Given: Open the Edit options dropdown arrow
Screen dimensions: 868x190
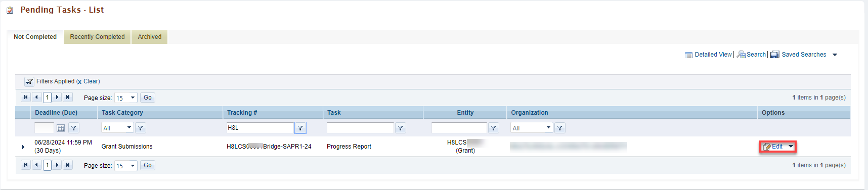Looking at the screenshot, I should tap(791, 147).
